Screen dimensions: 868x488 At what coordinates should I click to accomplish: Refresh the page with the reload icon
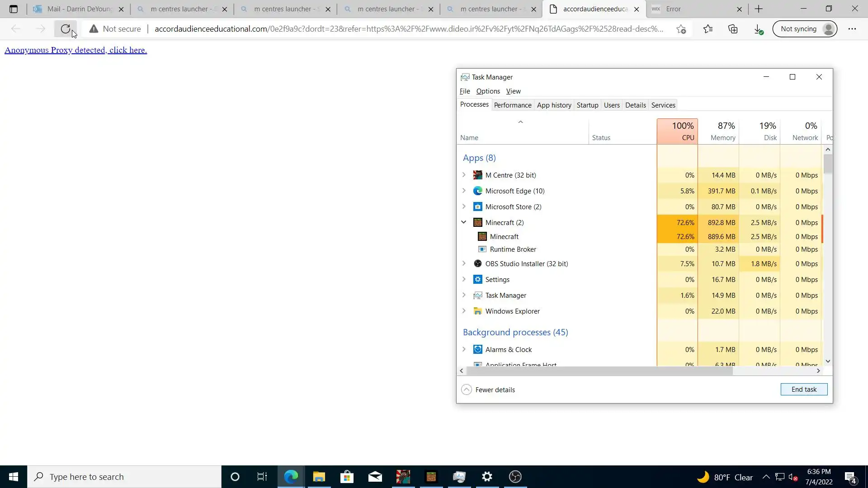[65, 29]
